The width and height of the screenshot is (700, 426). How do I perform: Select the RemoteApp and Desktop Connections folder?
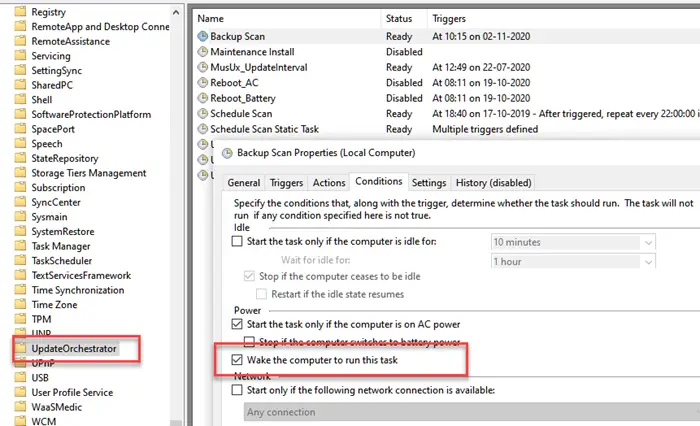(x=100, y=27)
